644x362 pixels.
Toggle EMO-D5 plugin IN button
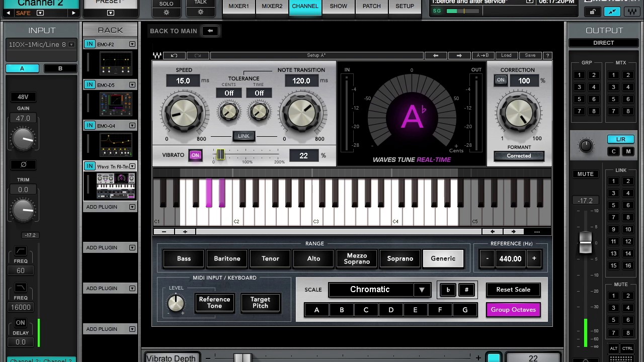pos(90,84)
